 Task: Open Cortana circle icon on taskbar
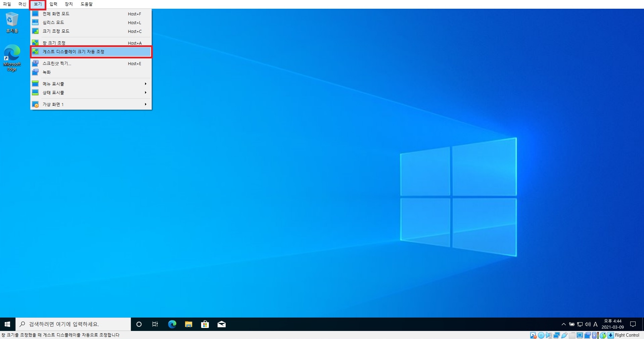[139, 324]
